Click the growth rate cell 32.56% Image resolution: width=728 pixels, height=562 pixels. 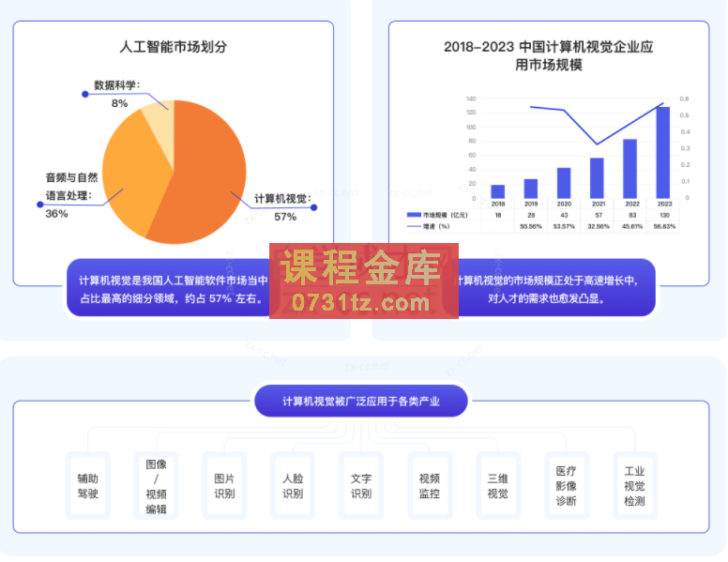[599, 227]
